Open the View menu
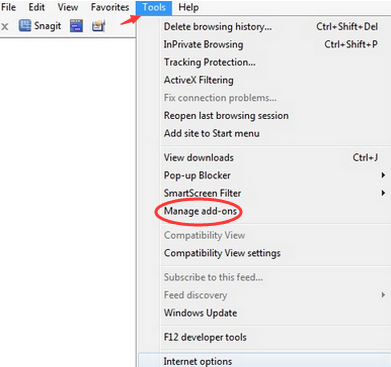 click(x=68, y=7)
